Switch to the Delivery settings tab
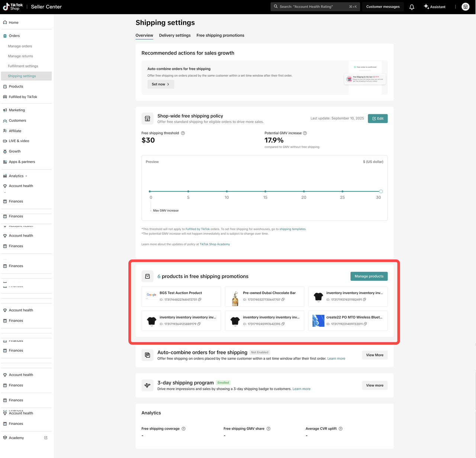476x458 pixels. [175, 35]
